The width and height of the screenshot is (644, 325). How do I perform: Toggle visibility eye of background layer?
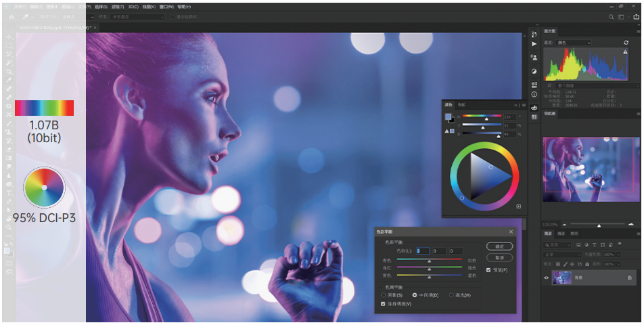(x=547, y=278)
